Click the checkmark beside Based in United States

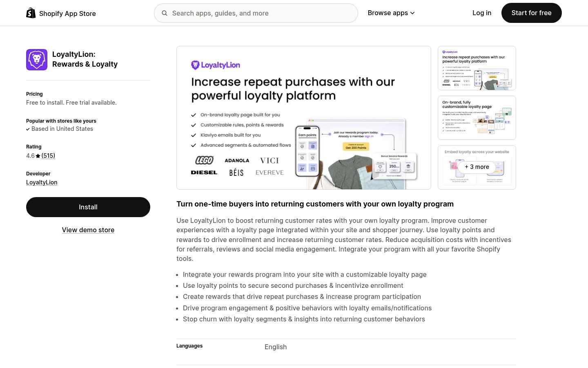point(28,129)
